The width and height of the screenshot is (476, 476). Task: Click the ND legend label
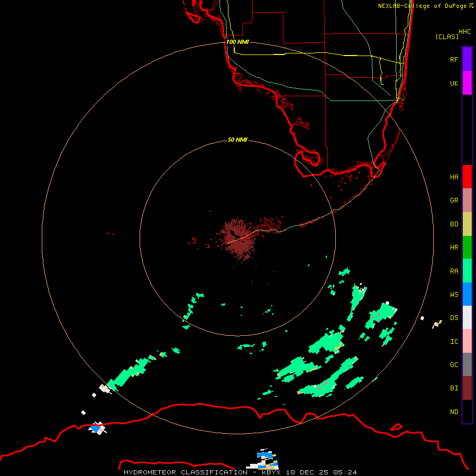(x=454, y=412)
